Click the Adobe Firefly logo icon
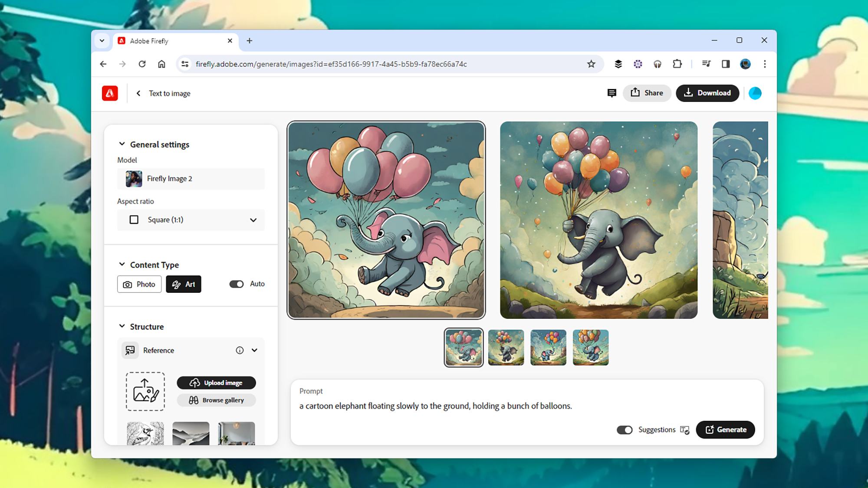 pos(110,93)
